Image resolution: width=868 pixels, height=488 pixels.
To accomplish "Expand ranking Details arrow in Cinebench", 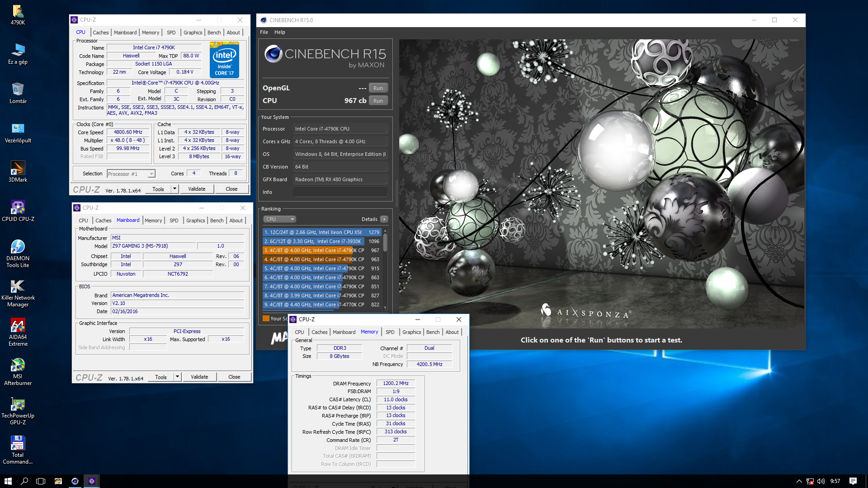I will pyautogui.click(x=384, y=219).
